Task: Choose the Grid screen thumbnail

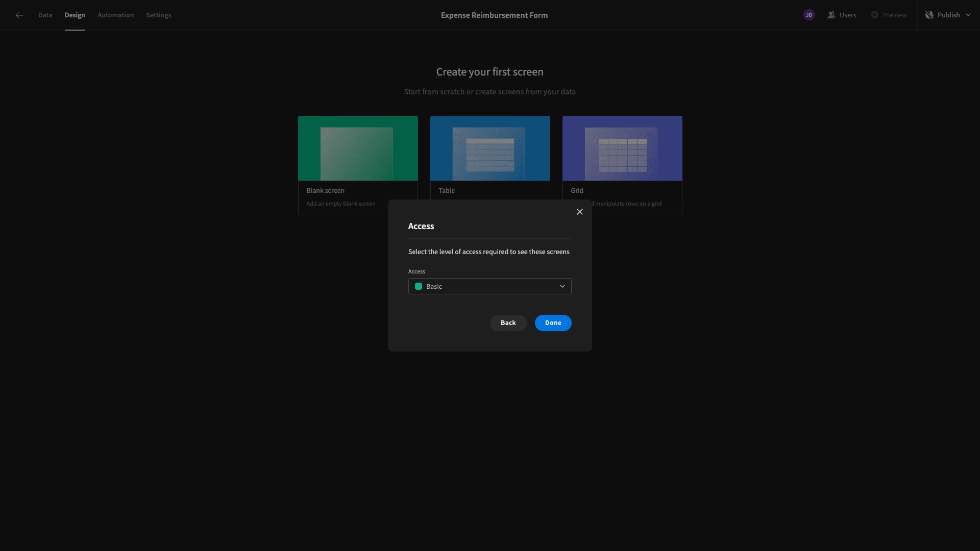Action: coord(622,148)
